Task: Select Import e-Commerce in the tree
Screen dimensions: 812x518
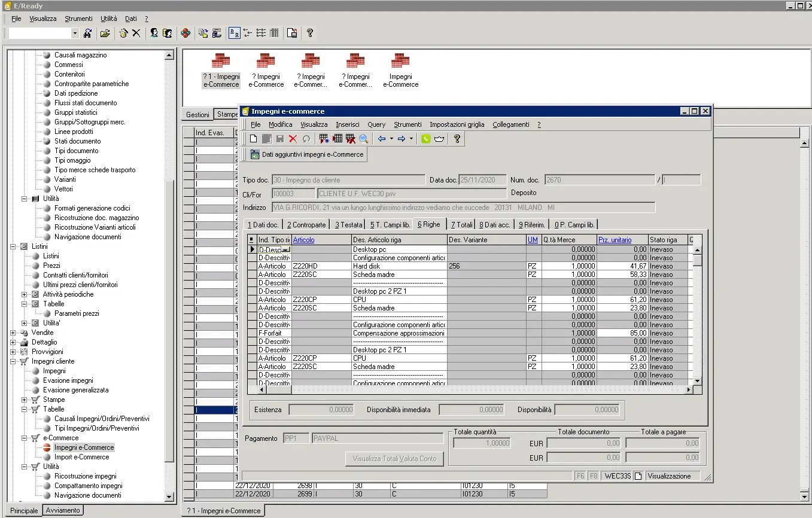Action: (81, 457)
